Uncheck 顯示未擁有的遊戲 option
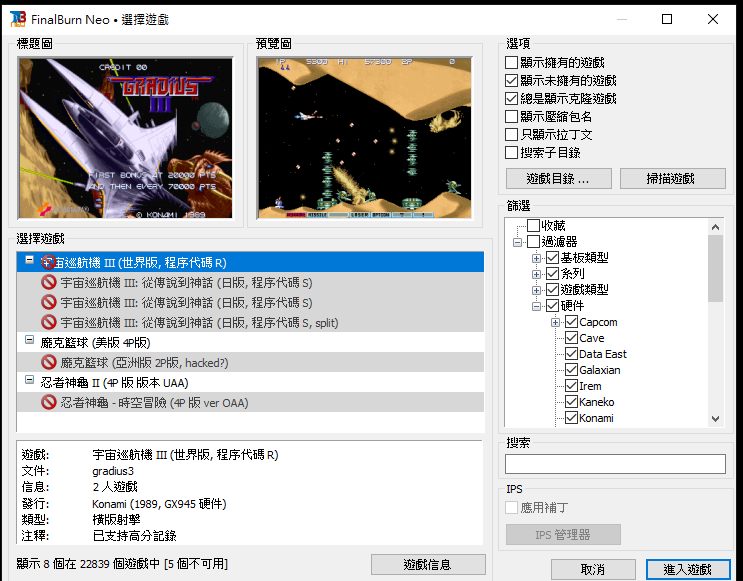 [x=511, y=81]
